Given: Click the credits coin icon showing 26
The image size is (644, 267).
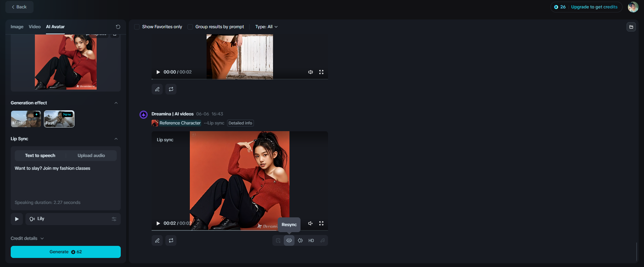Looking at the screenshot, I should [556, 7].
